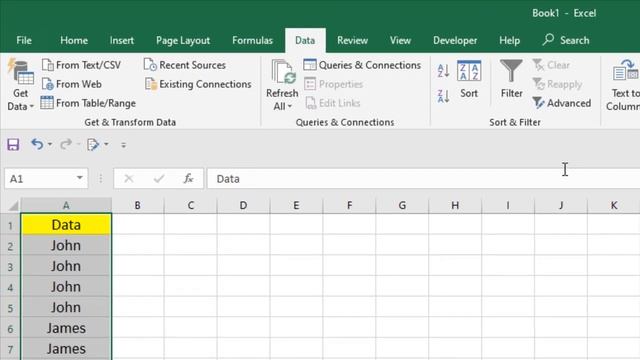Switch to the View tab
This screenshot has width=640, height=360.
click(400, 40)
